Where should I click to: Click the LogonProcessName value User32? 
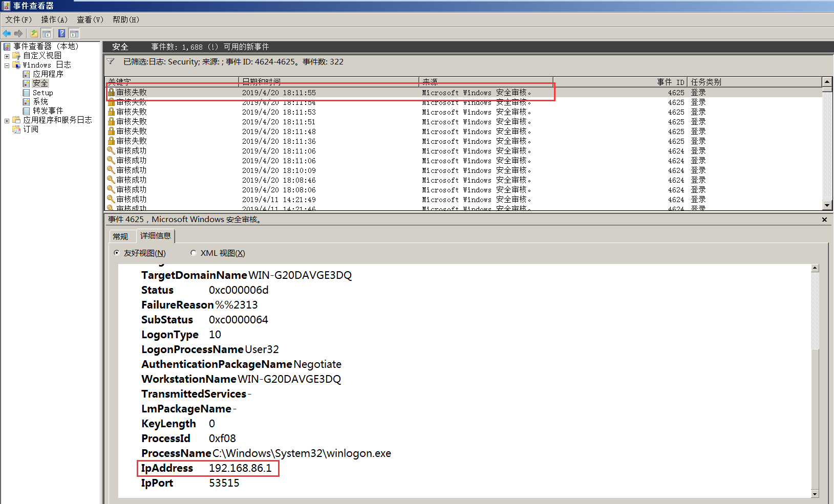pos(262,349)
